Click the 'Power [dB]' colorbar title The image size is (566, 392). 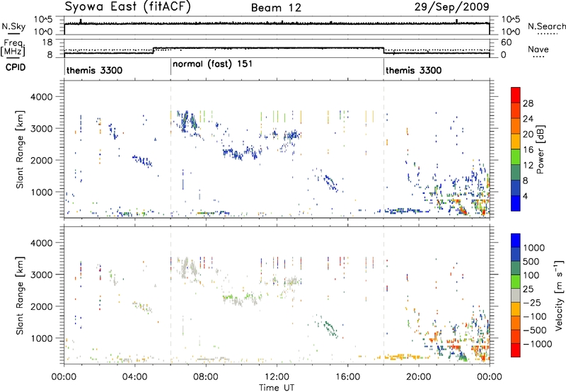[x=541, y=149]
